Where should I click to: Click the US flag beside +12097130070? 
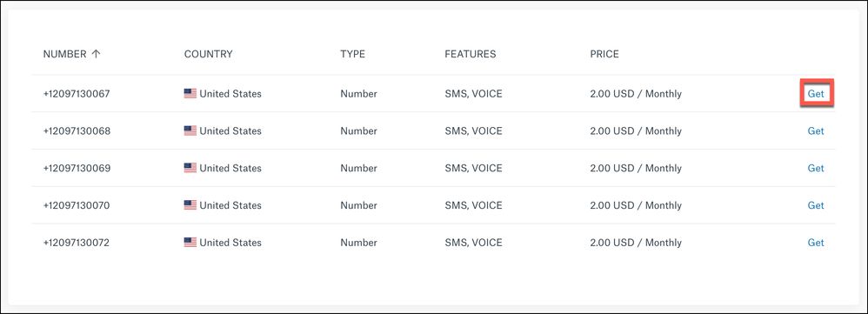click(x=190, y=205)
